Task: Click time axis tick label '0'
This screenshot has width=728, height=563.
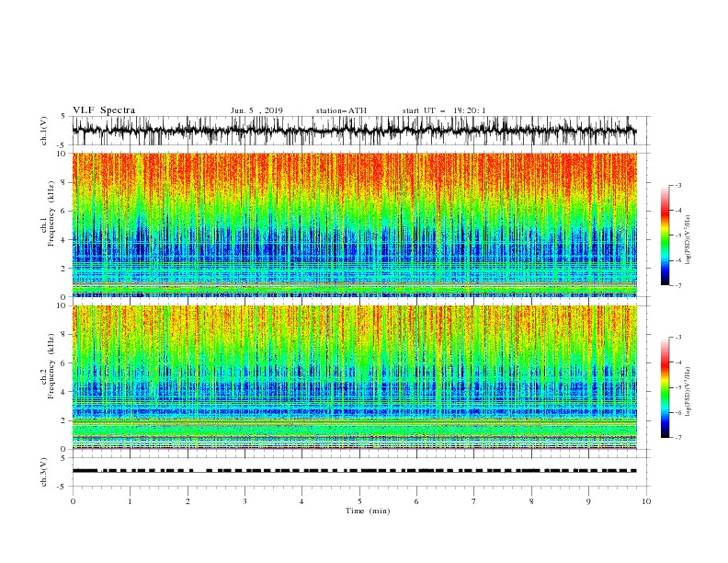Action: [x=73, y=501]
